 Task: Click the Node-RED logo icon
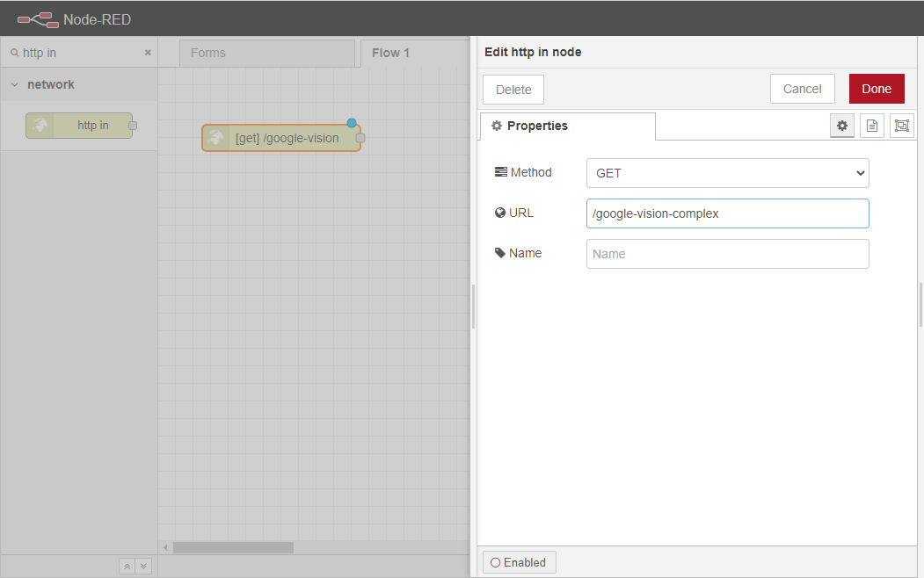click(38, 20)
